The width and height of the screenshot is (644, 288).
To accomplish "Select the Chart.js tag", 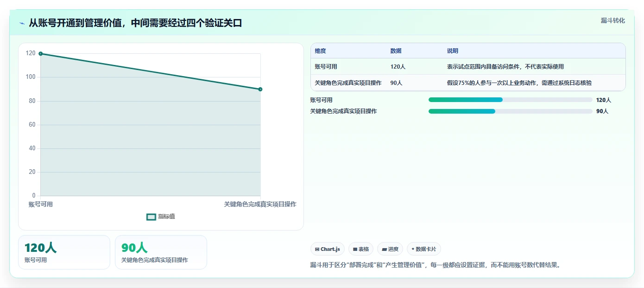I will [327, 249].
